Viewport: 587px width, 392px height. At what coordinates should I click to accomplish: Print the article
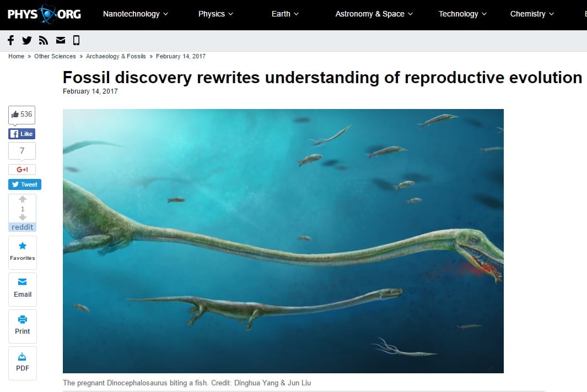coord(23,326)
